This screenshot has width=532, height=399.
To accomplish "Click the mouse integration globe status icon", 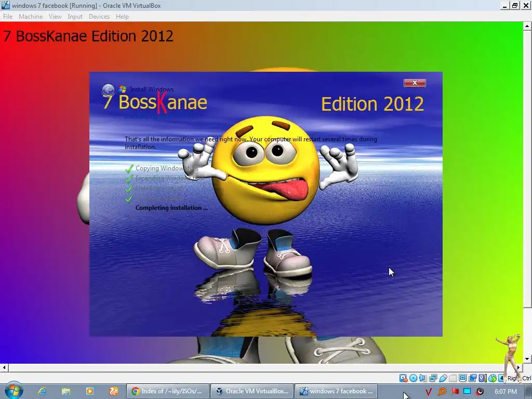I will (493, 378).
